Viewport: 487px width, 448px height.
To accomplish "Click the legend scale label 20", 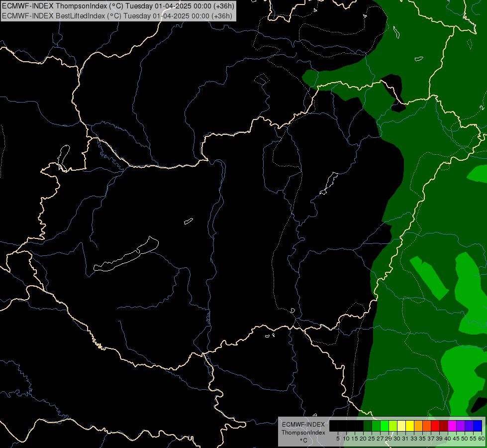I will [x=363, y=439].
